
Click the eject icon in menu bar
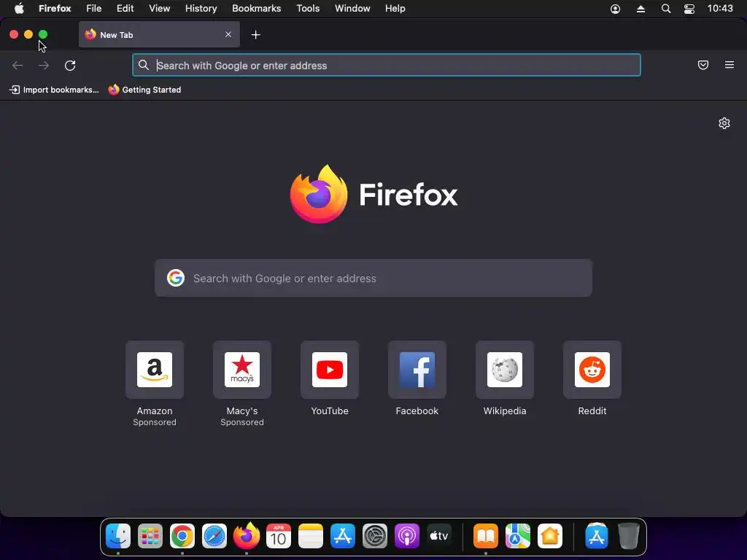point(640,9)
